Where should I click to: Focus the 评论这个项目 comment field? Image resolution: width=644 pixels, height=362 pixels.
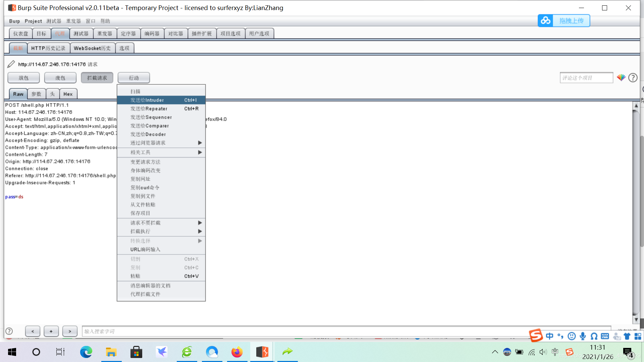pyautogui.click(x=586, y=78)
